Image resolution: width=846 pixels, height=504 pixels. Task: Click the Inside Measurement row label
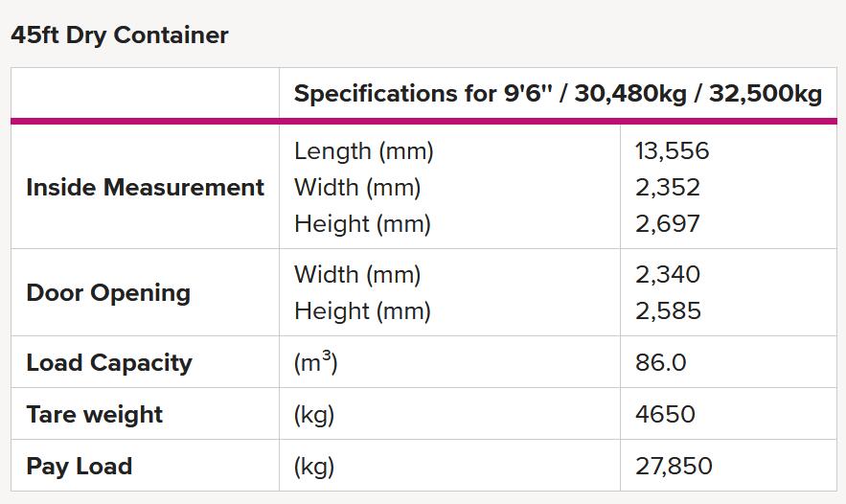pos(145,187)
